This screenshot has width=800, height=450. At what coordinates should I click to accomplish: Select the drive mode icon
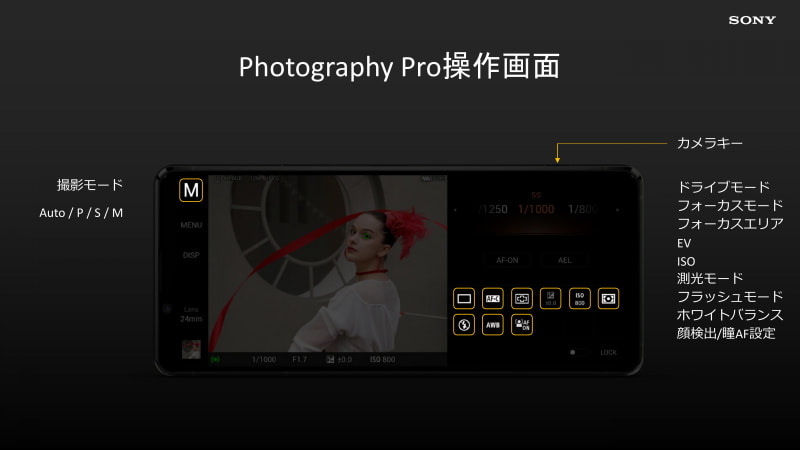tap(464, 298)
